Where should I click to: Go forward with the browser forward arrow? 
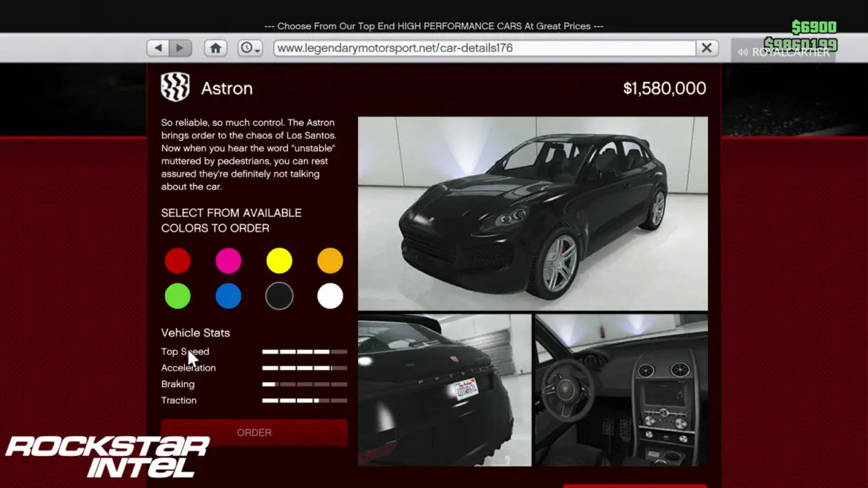coord(181,48)
